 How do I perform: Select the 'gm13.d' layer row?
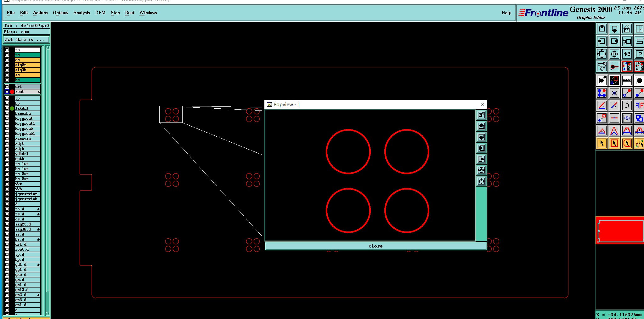coord(27,290)
